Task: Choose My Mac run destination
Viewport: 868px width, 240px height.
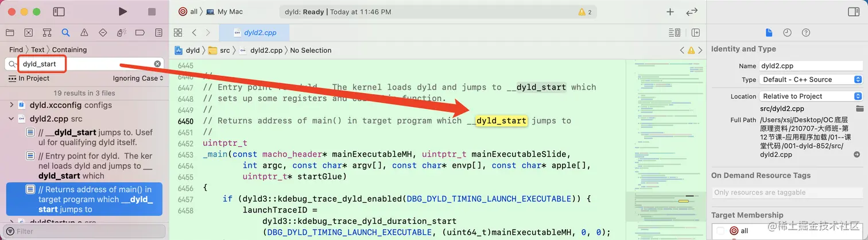Action: click(224, 11)
